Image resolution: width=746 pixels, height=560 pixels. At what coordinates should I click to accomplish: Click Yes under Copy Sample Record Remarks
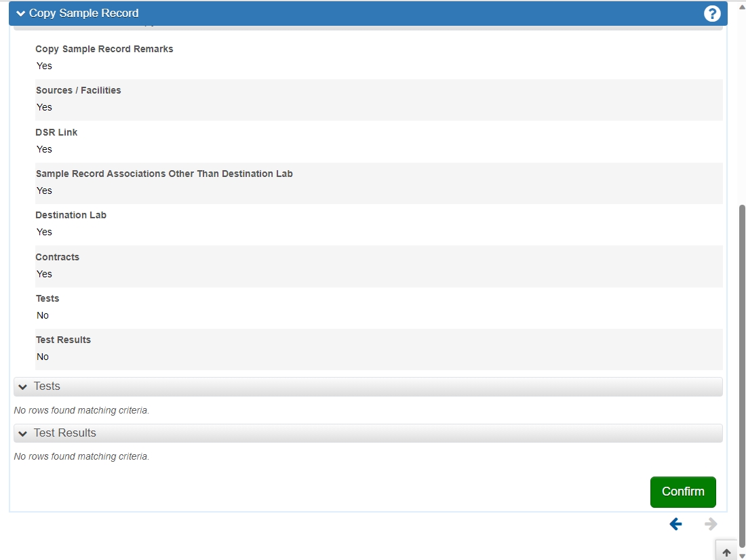[x=44, y=66]
